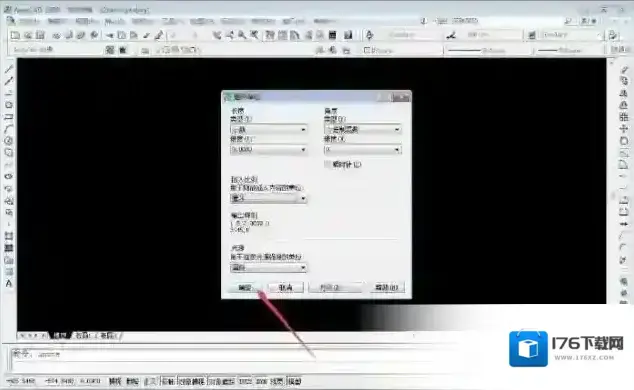Select the Polygon tool in Draw toolbar
Viewport: 634px width, 390px height.
pyautogui.click(x=8, y=105)
